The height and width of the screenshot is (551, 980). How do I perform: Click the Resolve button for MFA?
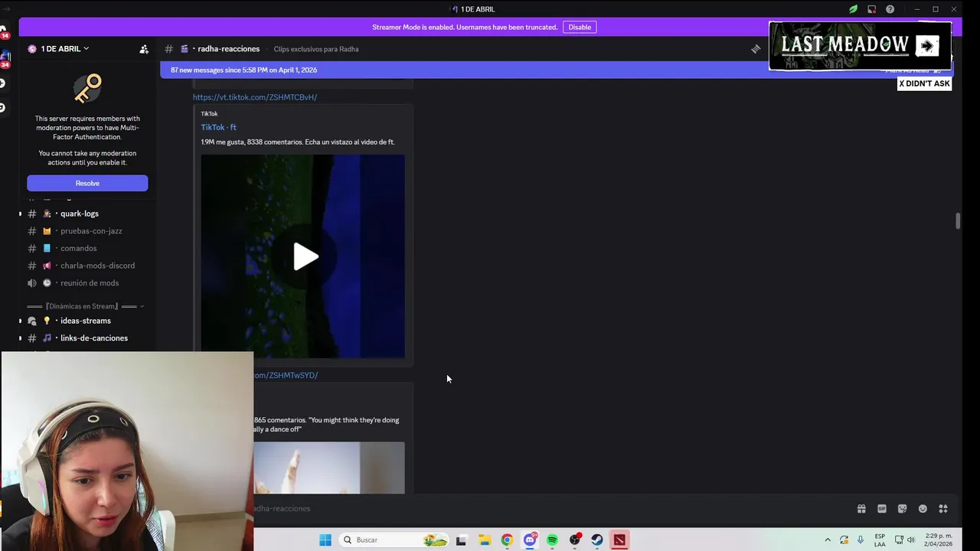87,184
